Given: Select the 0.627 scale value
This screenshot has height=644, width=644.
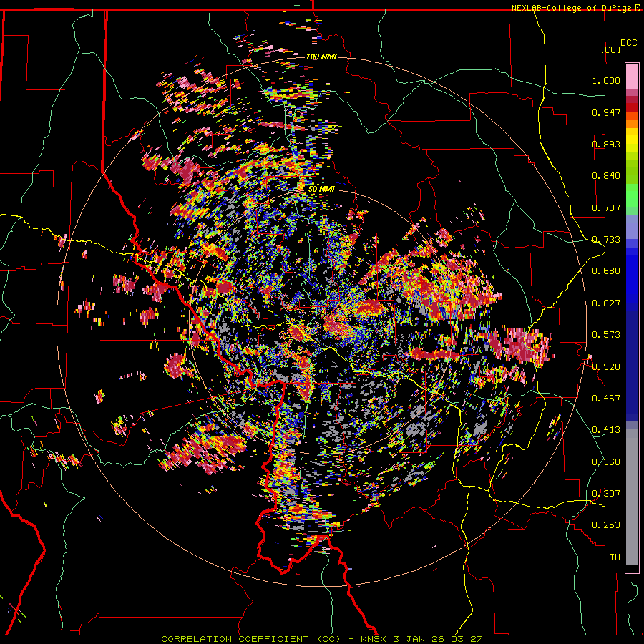Looking at the screenshot, I should pyautogui.click(x=606, y=303).
